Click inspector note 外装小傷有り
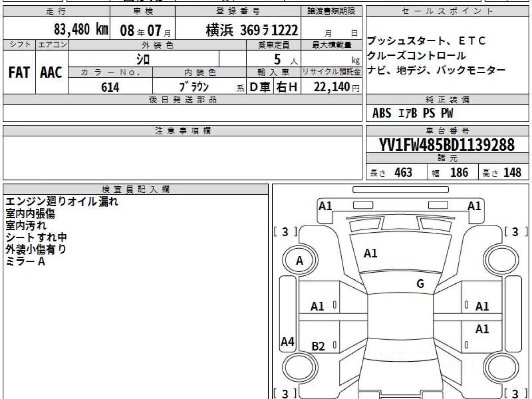 pos(36,250)
